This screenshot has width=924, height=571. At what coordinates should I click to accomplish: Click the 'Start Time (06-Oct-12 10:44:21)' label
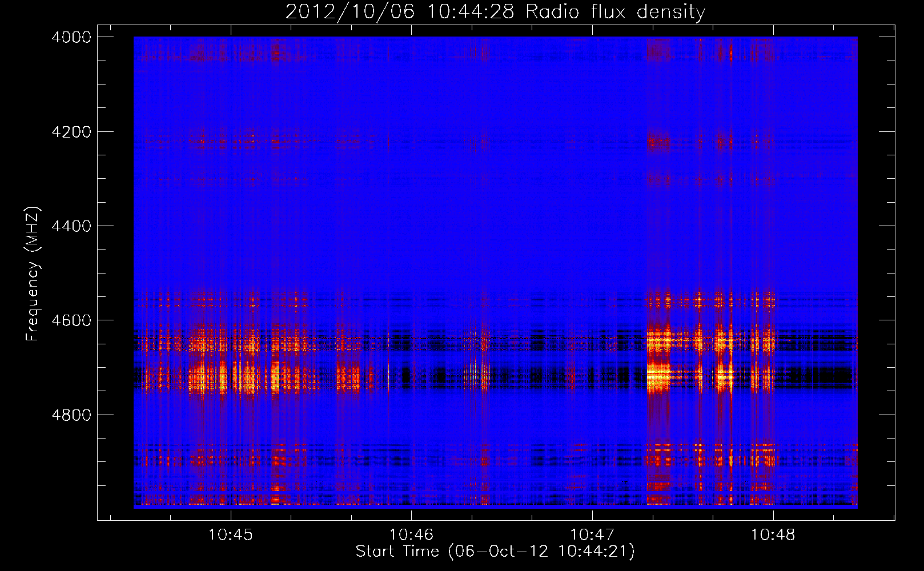pyautogui.click(x=495, y=552)
